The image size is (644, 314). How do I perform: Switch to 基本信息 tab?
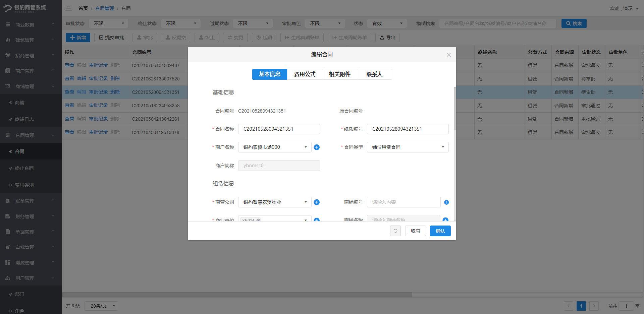point(270,74)
